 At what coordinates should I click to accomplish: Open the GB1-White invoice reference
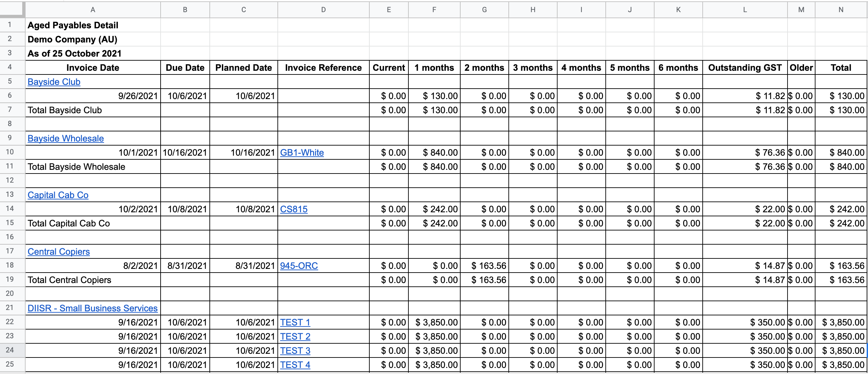coord(302,153)
